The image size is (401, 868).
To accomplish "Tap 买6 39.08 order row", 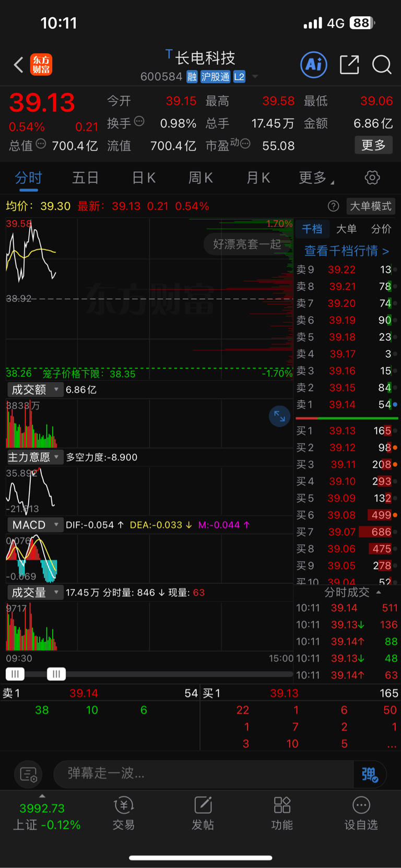I will click(346, 515).
